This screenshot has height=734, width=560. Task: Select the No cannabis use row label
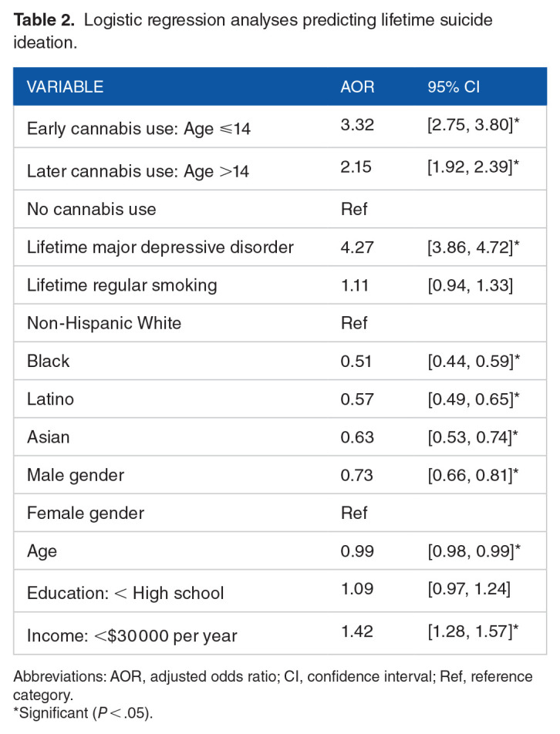(92, 209)
